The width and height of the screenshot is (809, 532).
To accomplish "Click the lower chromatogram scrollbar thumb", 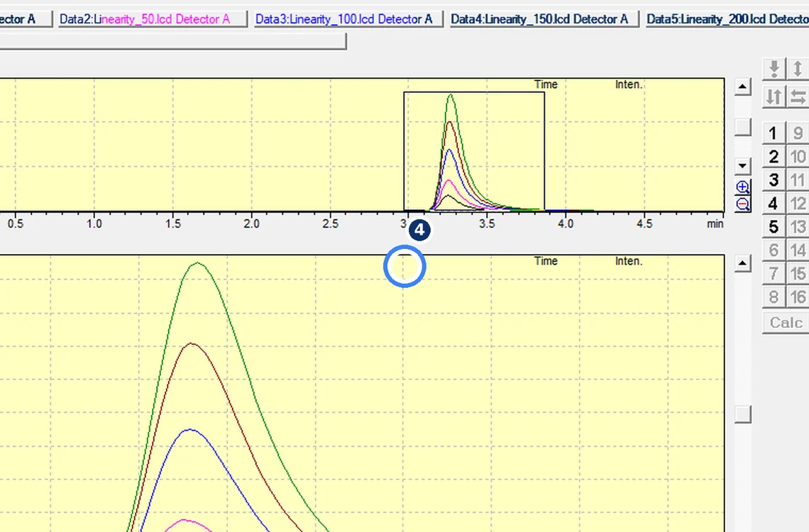I will tap(742, 414).
